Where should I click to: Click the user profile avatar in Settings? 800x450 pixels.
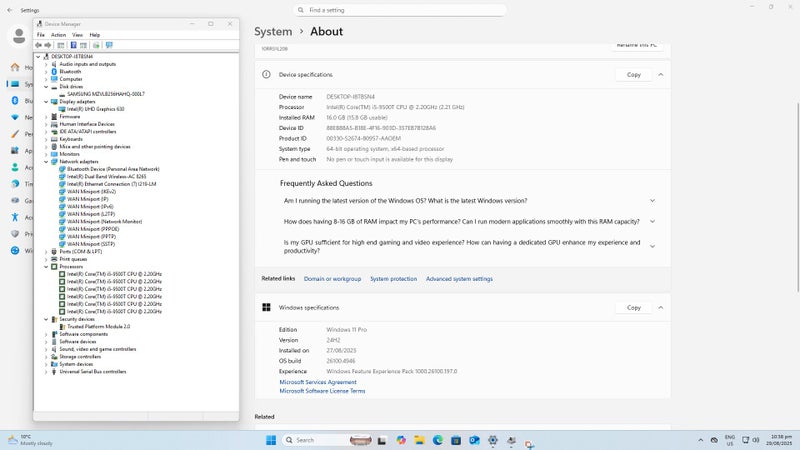pyautogui.click(x=19, y=36)
